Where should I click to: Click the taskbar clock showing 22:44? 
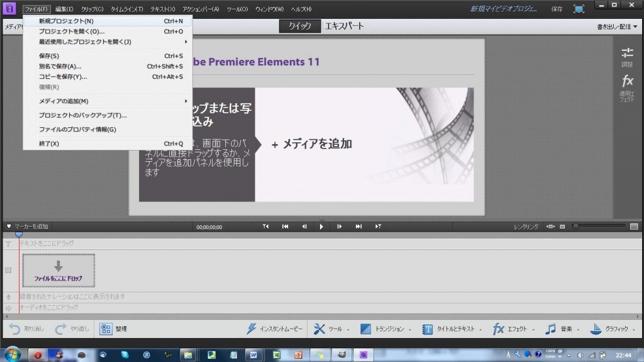click(623, 355)
